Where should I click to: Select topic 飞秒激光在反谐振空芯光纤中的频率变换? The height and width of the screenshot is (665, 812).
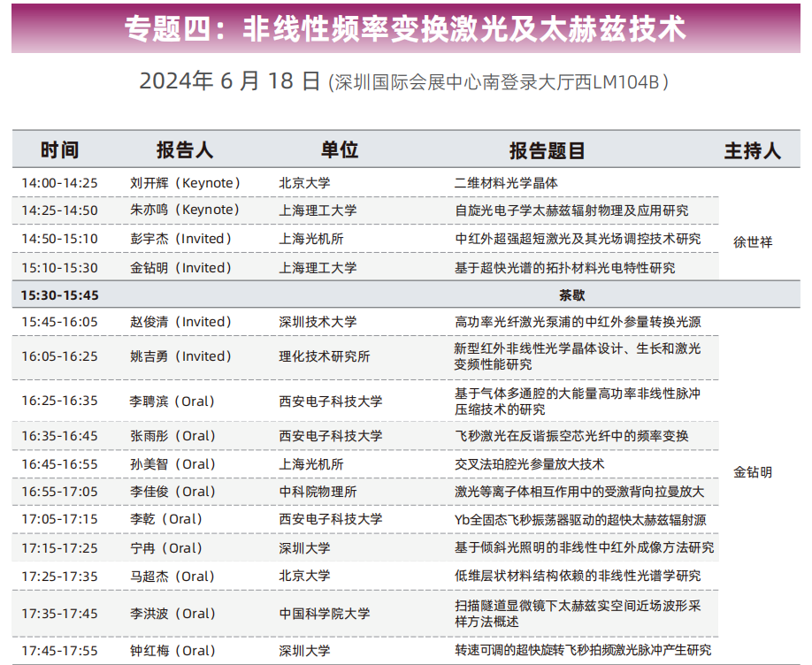coord(571,436)
